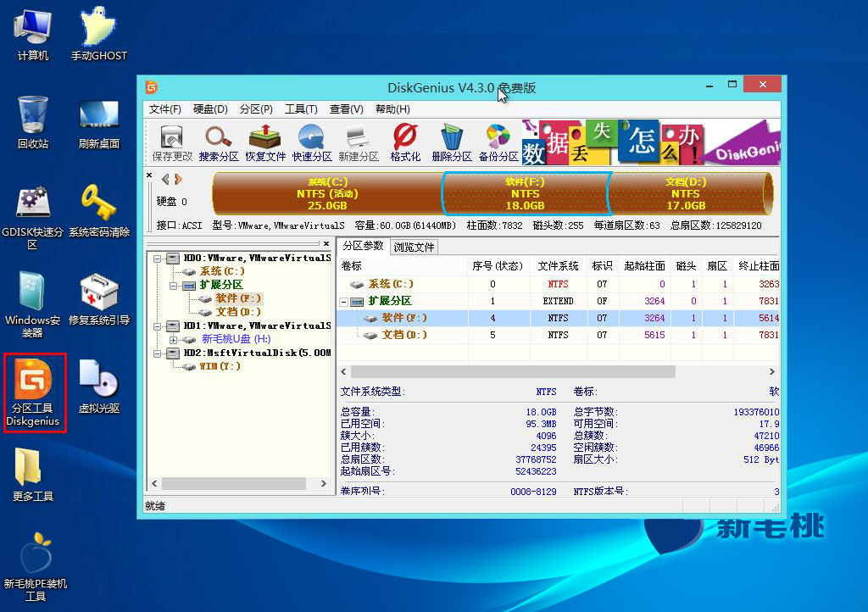Go to previous disk arrow
The height and width of the screenshot is (612, 868).
(165, 180)
